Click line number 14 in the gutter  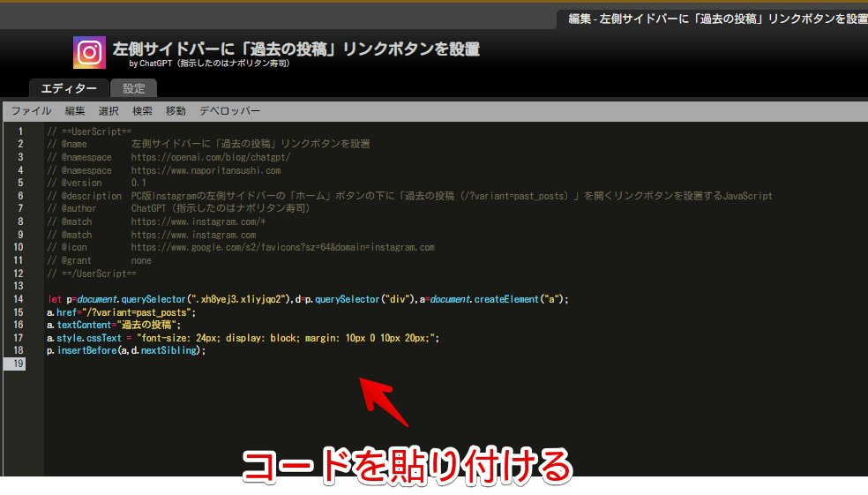pos(19,299)
